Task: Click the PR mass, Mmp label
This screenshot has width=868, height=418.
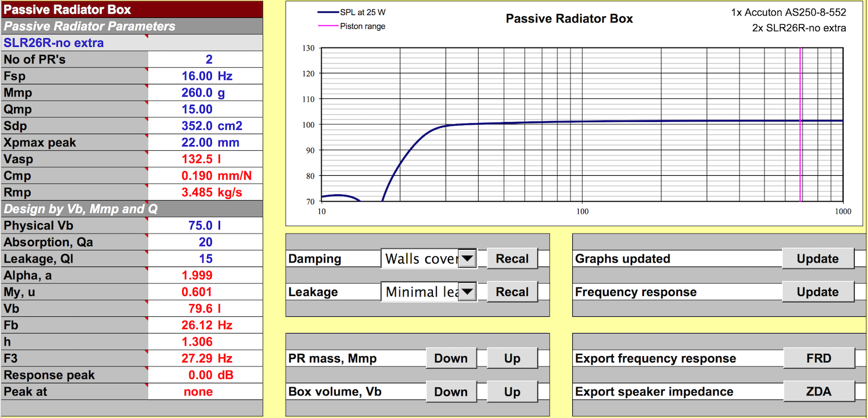Action: [x=333, y=358]
